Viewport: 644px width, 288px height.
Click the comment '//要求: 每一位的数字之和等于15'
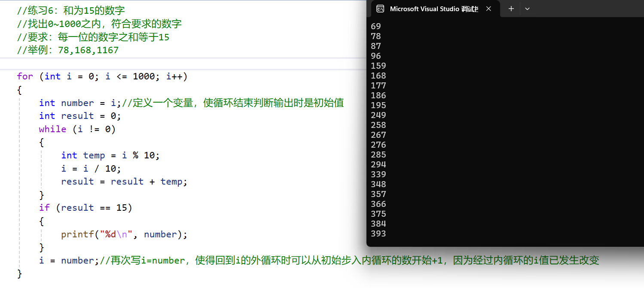click(x=93, y=37)
